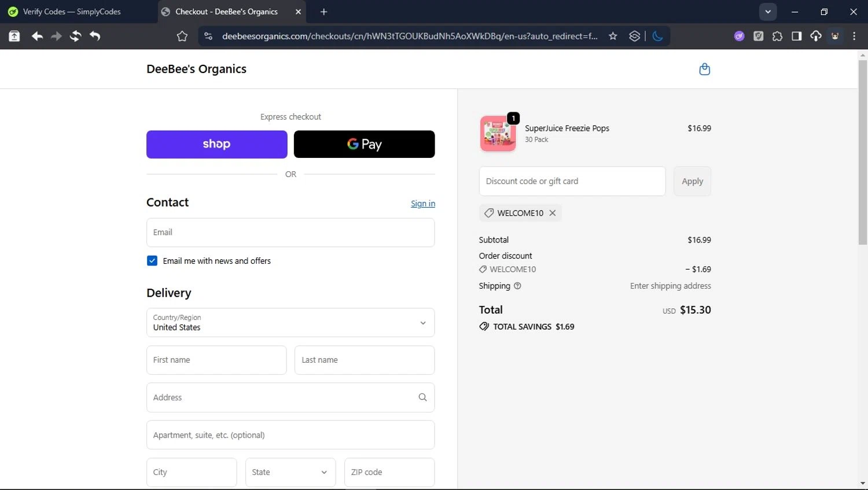Click the star icon left of address bar

click(x=182, y=36)
